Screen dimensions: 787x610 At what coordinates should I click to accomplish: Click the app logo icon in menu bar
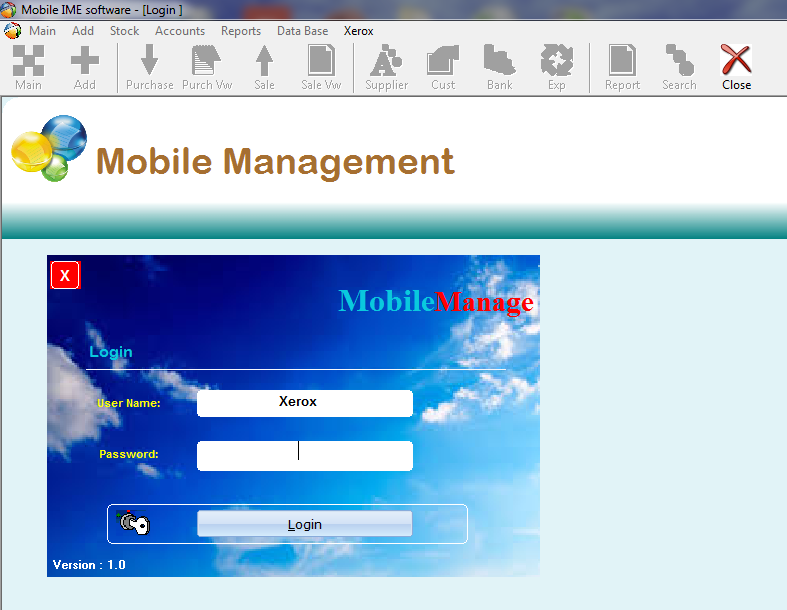click(13, 31)
